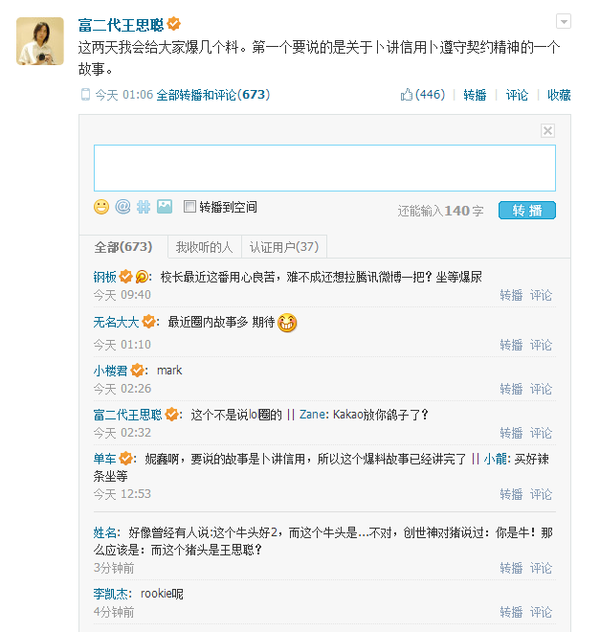Click 评论 on 小楷君's mark comment
Image resolution: width=600 pixels, height=632 pixels.
[x=541, y=388]
